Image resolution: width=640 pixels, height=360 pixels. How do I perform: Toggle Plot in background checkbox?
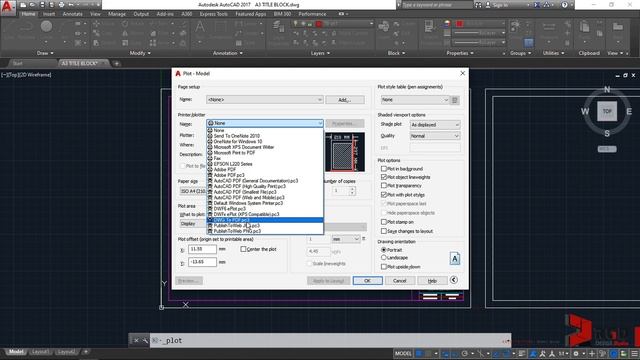(384, 169)
